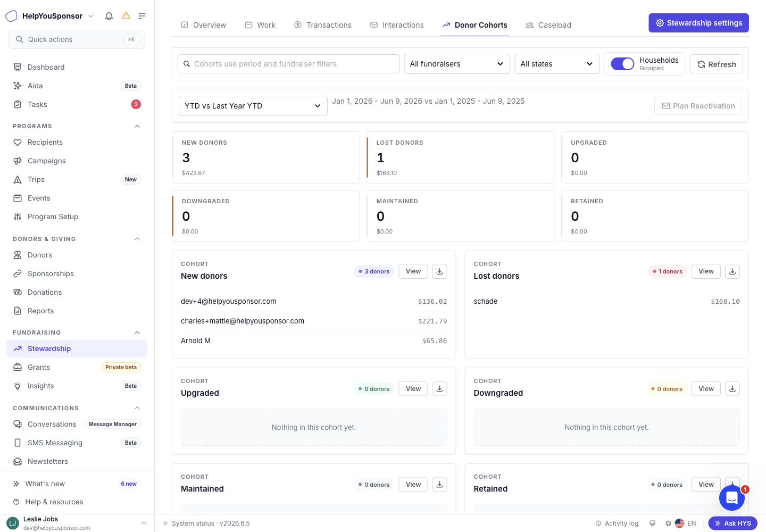Open Stewardship settings

[x=699, y=23]
